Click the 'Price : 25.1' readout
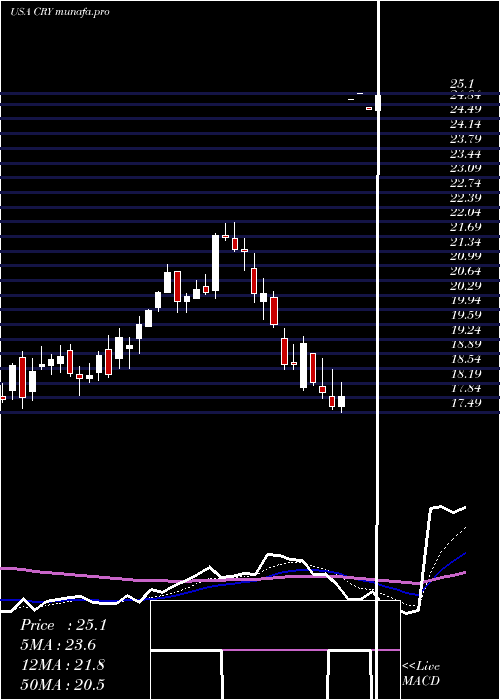This screenshot has height=700, width=500. click(x=63, y=625)
